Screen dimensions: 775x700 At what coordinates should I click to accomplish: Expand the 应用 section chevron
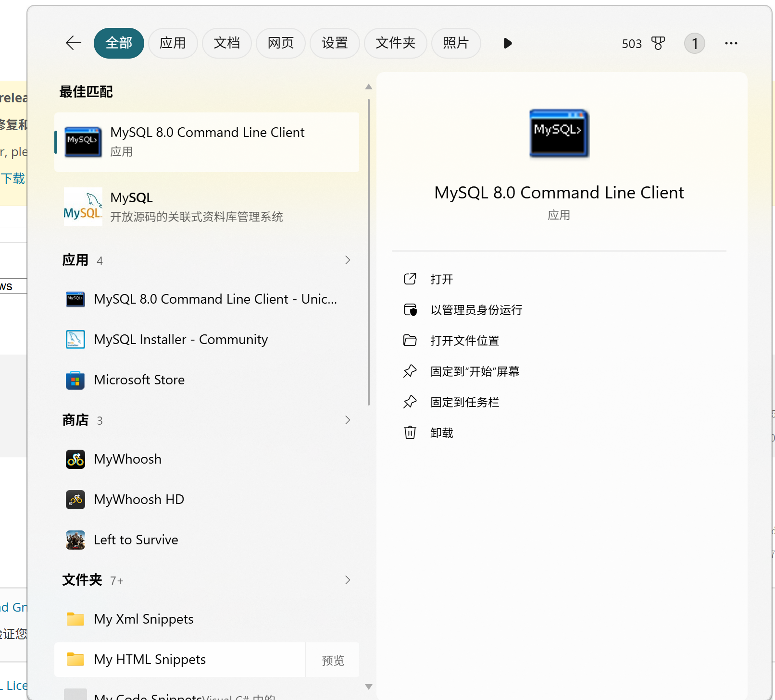tap(348, 260)
